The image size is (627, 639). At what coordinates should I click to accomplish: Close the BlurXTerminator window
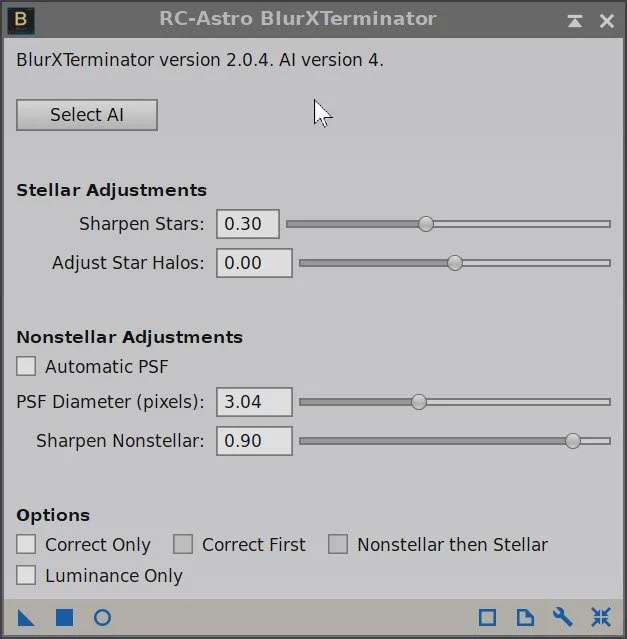[607, 21]
